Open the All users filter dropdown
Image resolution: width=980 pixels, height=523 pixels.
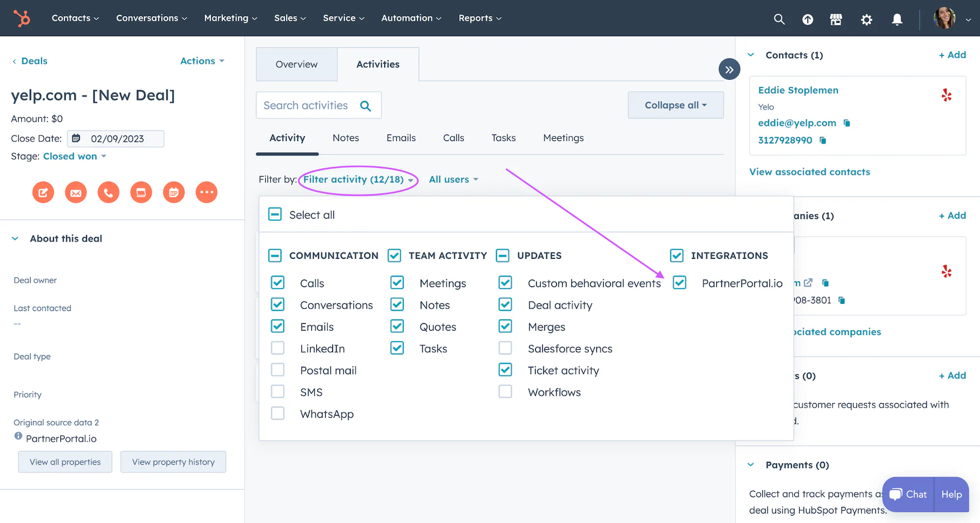[x=453, y=180]
